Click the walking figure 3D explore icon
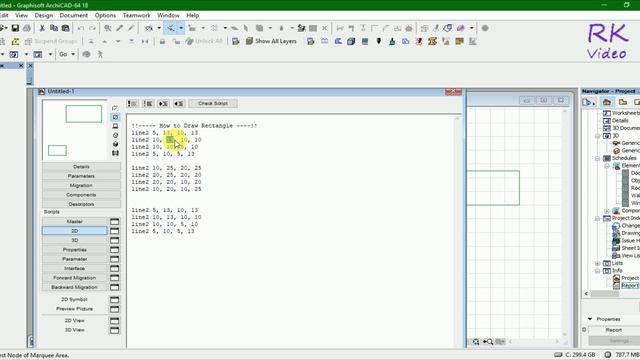This screenshot has width=640, height=360. pyautogui.click(x=100, y=54)
